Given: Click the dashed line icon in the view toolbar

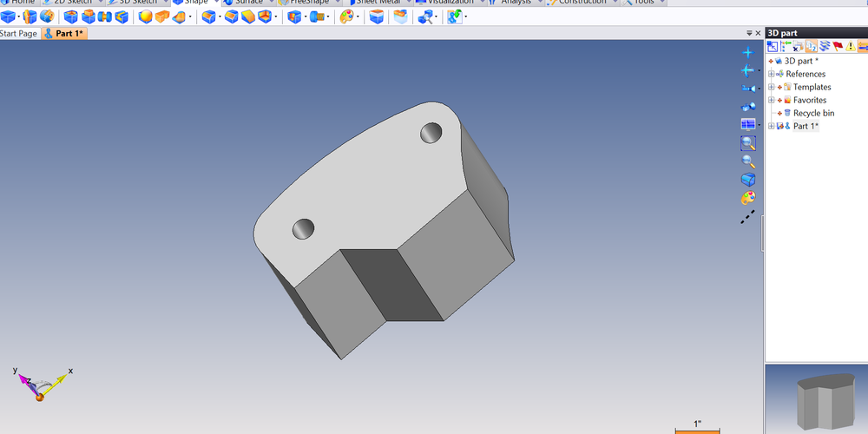Looking at the screenshot, I should click(747, 217).
